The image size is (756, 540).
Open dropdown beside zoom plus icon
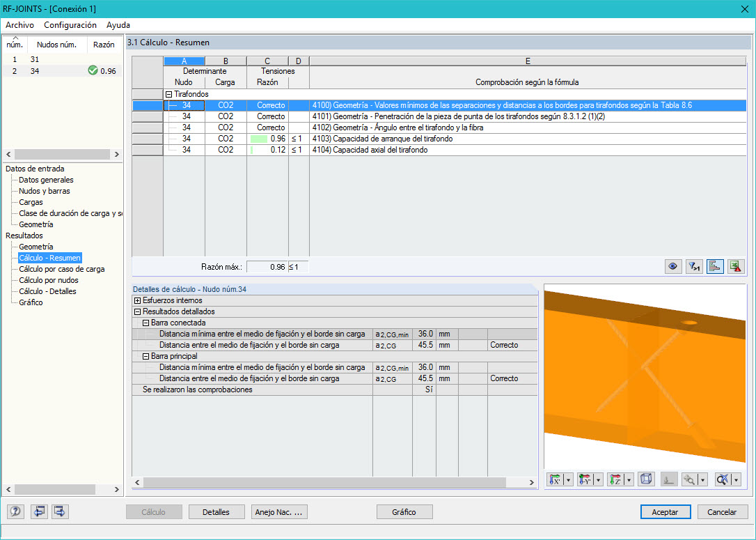click(702, 479)
